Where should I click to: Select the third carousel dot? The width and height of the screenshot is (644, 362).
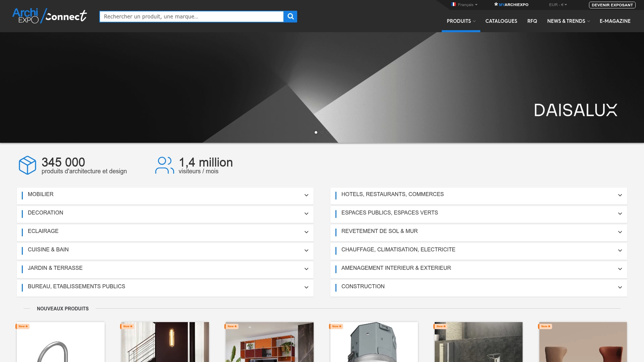tap(328, 132)
